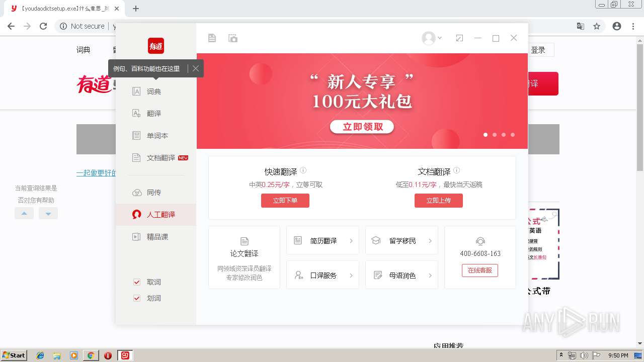
Task: Open 同传 in the sidebar
Action: [x=156, y=193]
